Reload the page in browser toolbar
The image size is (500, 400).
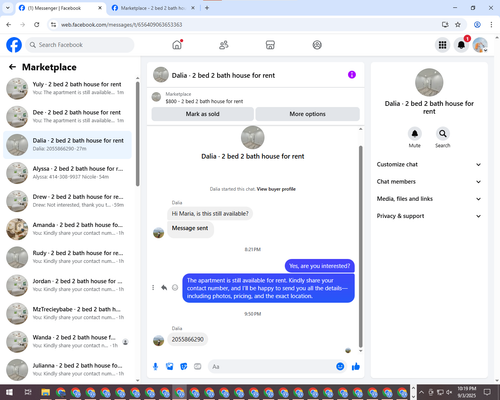(x=37, y=24)
